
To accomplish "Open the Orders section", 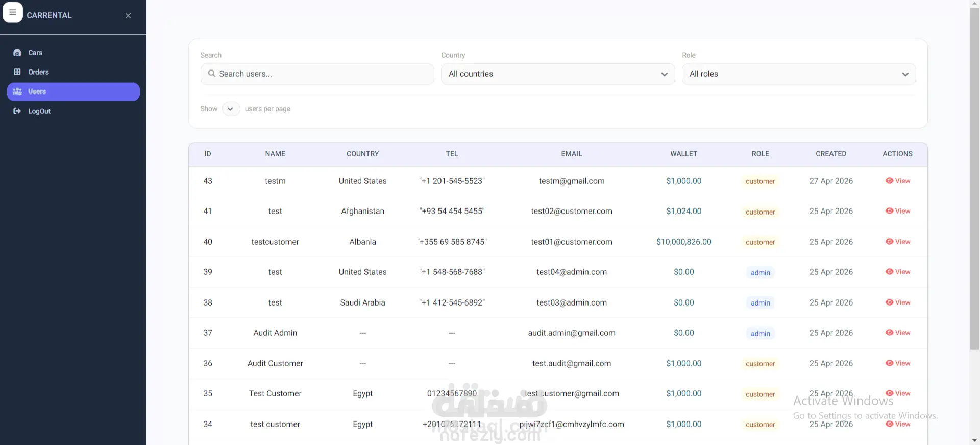I will pos(73,72).
